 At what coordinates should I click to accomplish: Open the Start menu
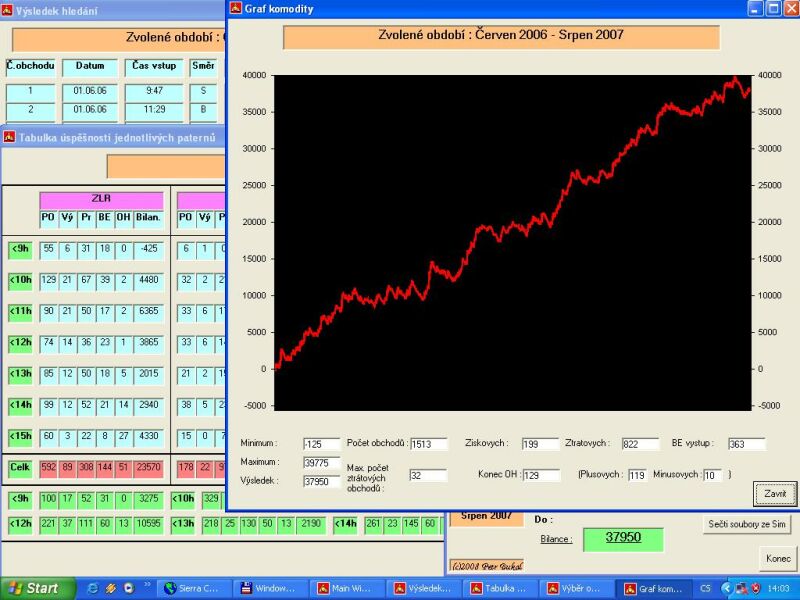(37, 588)
